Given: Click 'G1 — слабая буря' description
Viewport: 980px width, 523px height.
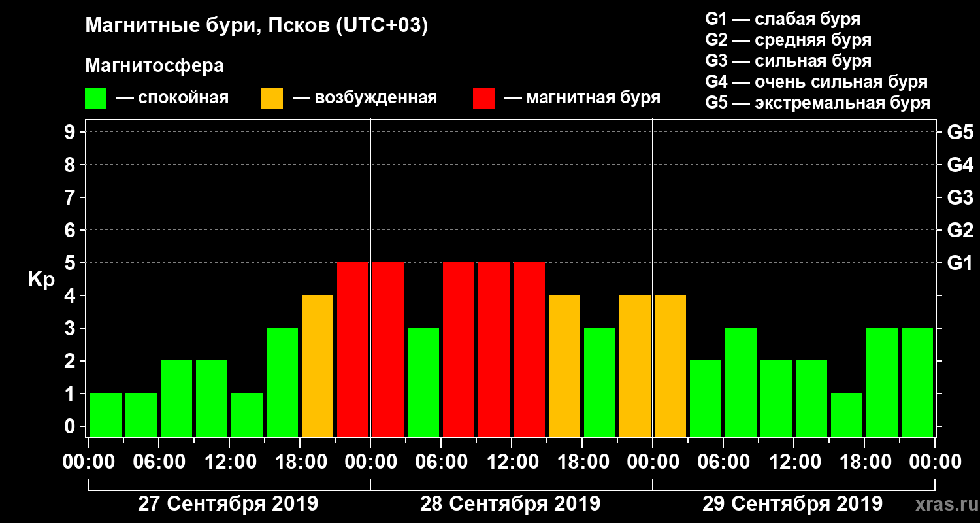Looking at the screenshot, I should [783, 18].
